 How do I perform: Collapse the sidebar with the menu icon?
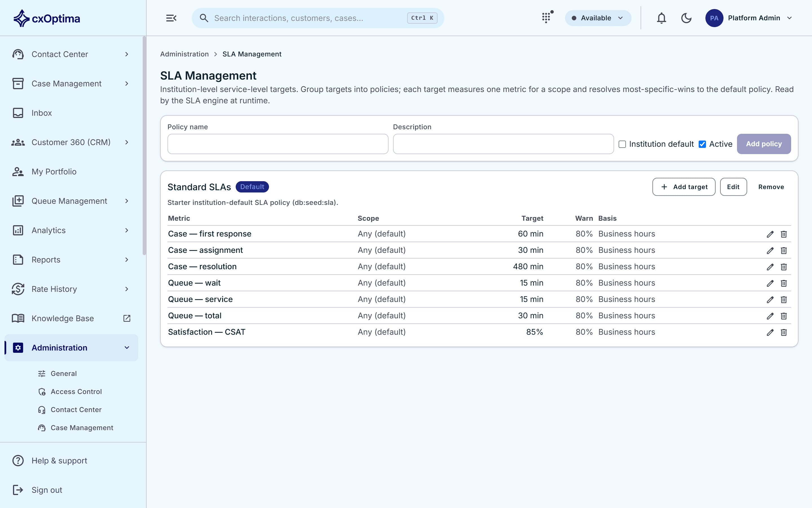(x=171, y=18)
